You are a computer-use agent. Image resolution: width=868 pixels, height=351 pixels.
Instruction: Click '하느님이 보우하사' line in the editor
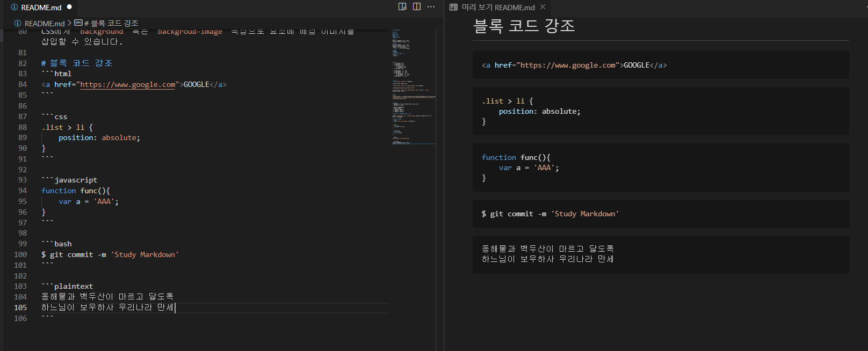(x=107, y=308)
